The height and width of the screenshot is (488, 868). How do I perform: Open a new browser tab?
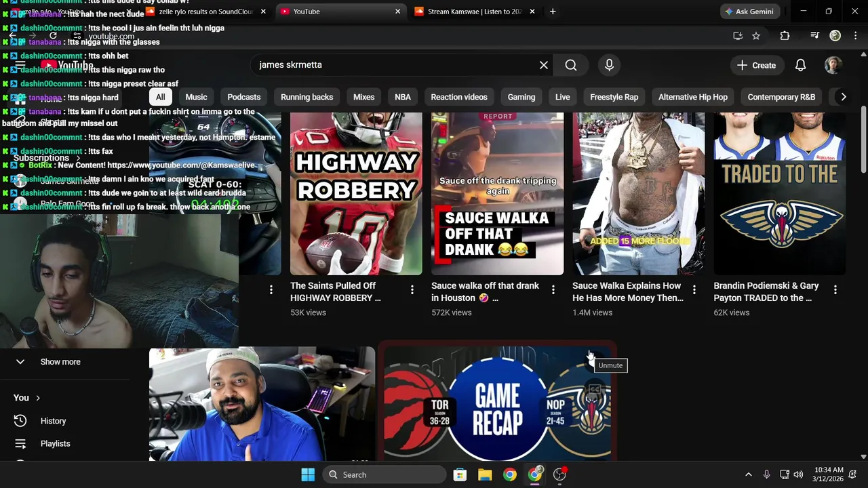(553, 12)
